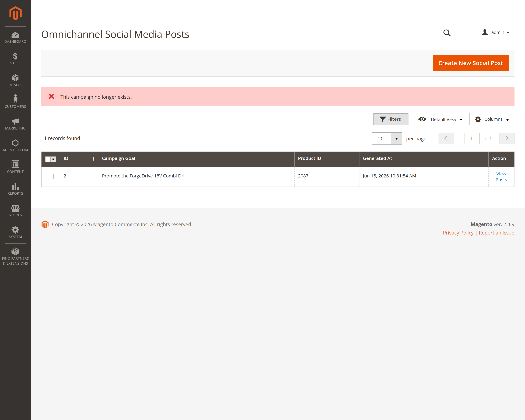Viewport: 525px width, 420px height.
Task: Click 'This campaign no longer exists.' message
Action: (96, 97)
